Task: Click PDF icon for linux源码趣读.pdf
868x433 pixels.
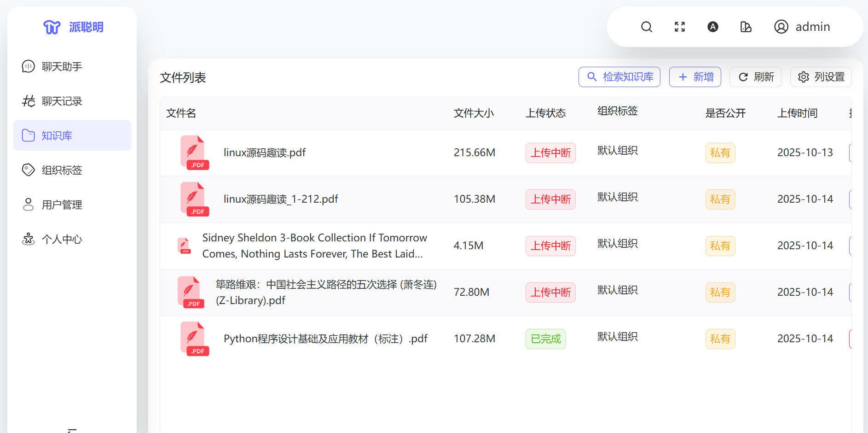Action: (x=195, y=152)
